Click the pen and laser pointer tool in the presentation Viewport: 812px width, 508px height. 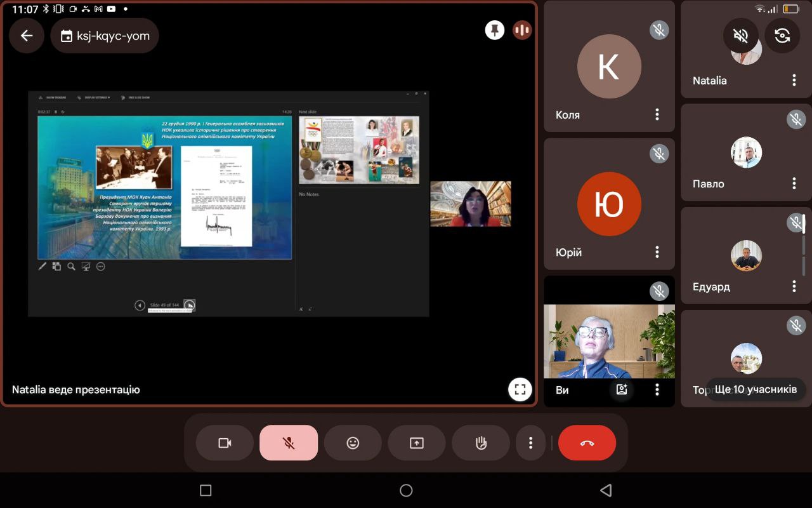coord(43,267)
